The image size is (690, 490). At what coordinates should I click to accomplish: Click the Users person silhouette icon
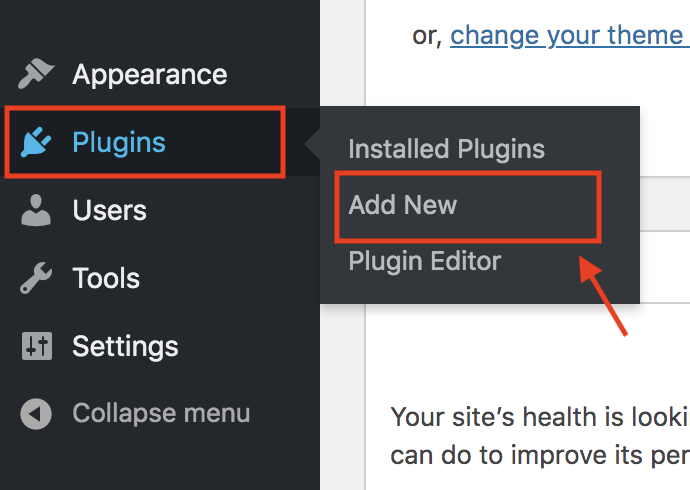[x=36, y=210]
